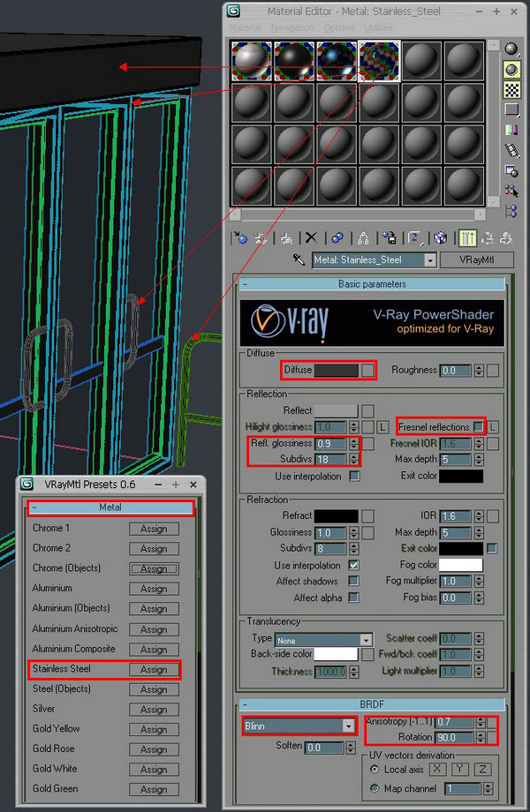530x812 pixels.
Task: Enable the Affect shadows checkbox
Action: (x=354, y=581)
